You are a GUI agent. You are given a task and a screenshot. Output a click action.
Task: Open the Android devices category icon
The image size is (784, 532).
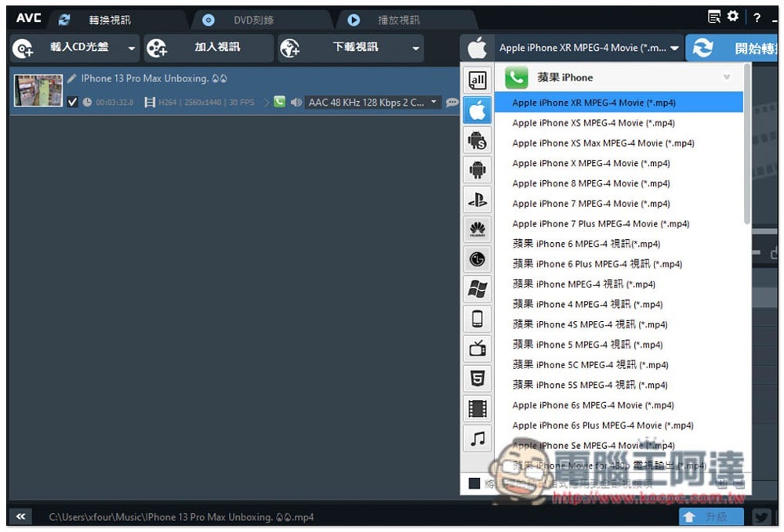[477, 170]
